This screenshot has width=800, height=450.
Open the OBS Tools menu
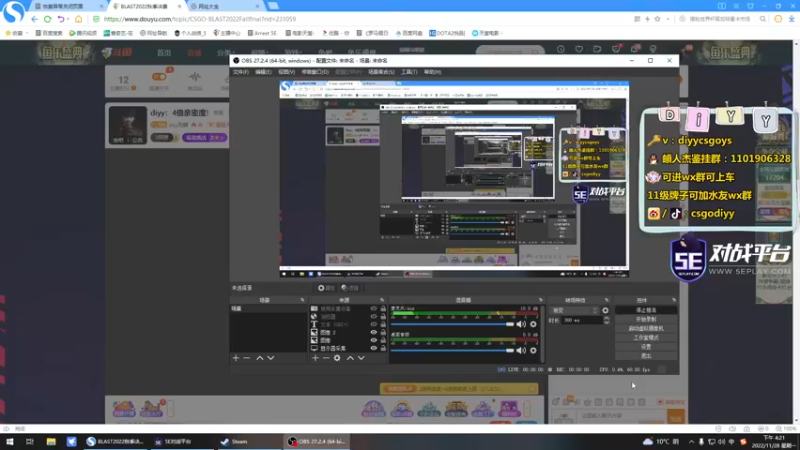(x=409, y=72)
